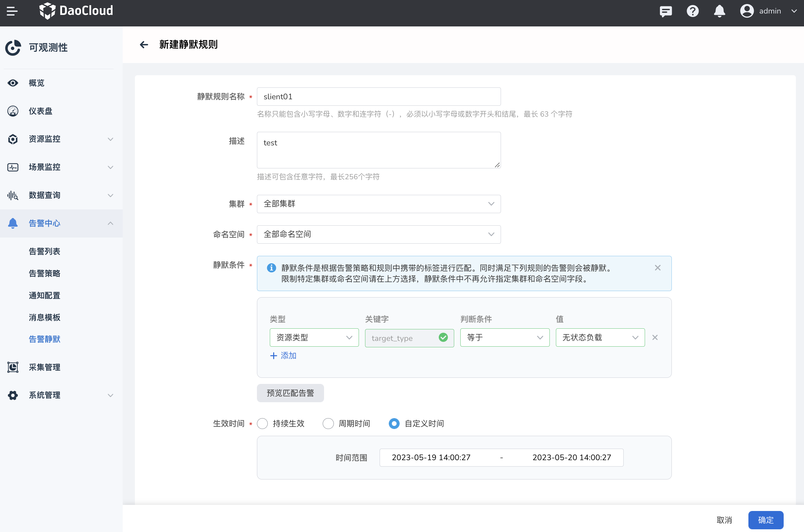The image size is (804, 532).
Task: Click the 系统管理 gear icon
Action: pos(13,395)
